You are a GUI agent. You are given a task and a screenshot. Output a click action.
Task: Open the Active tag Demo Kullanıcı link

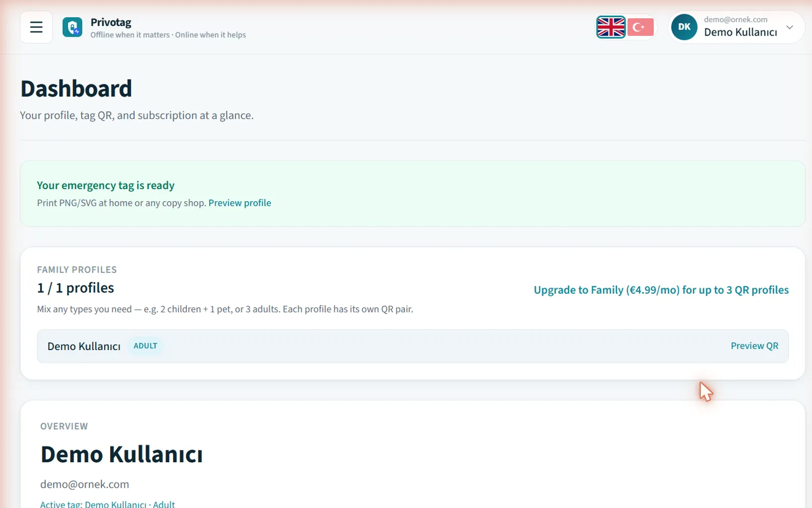tap(108, 504)
